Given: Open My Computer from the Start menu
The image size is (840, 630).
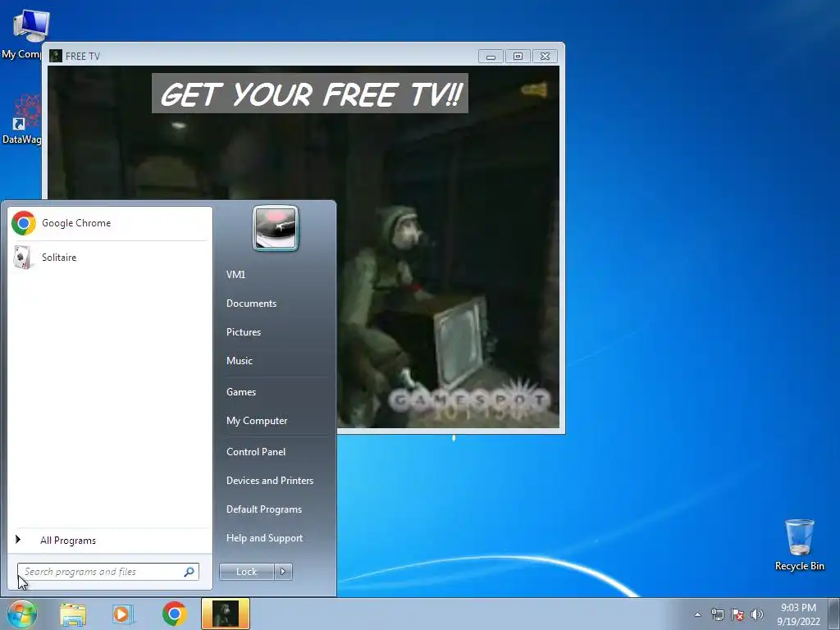Looking at the screenshot, I should [x=257, y=421].
